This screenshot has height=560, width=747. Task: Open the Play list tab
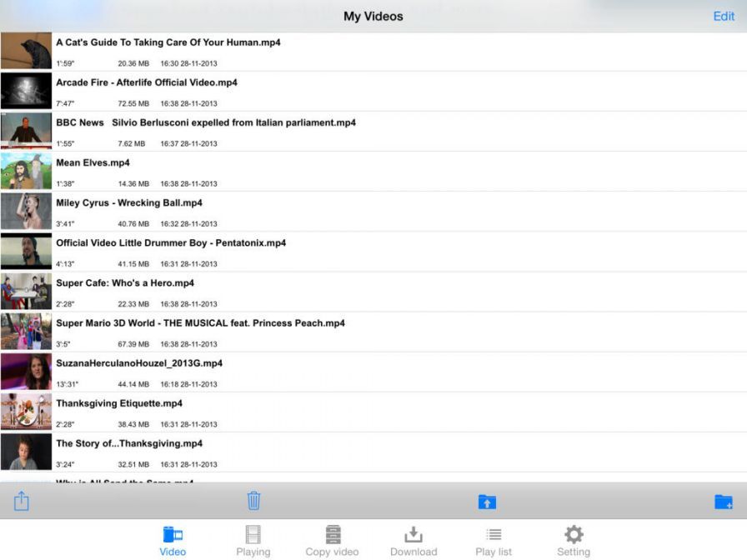click(x=494, y=540)
